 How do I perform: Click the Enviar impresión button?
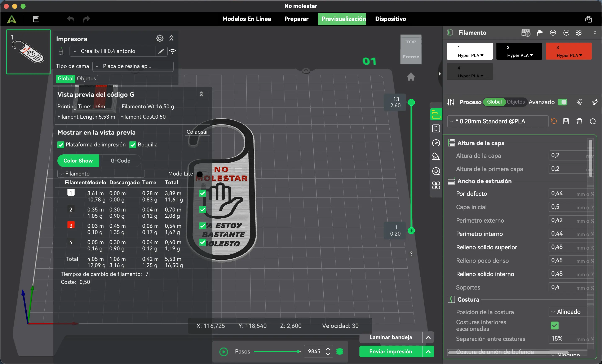(391, 351)
